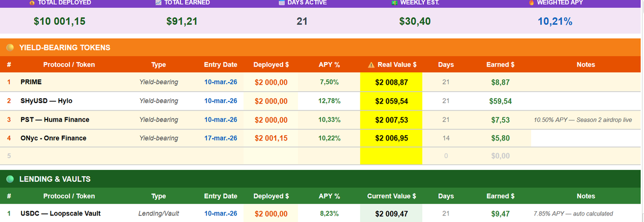Select the USDC — Loopscale Vault cell

point(61,213)
